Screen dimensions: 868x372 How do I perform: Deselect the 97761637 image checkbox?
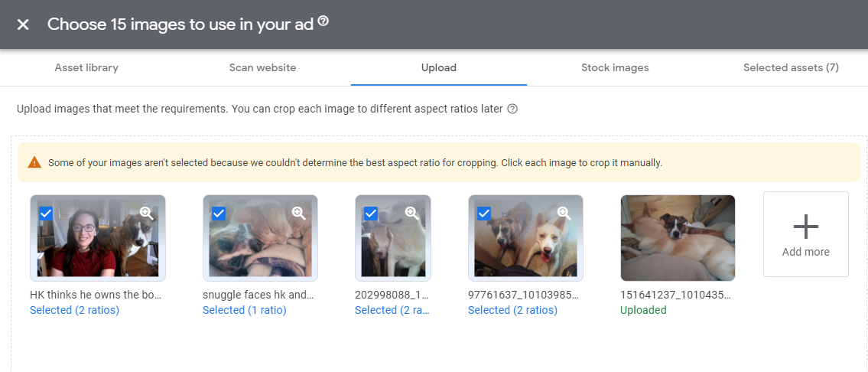click(484, 214)
